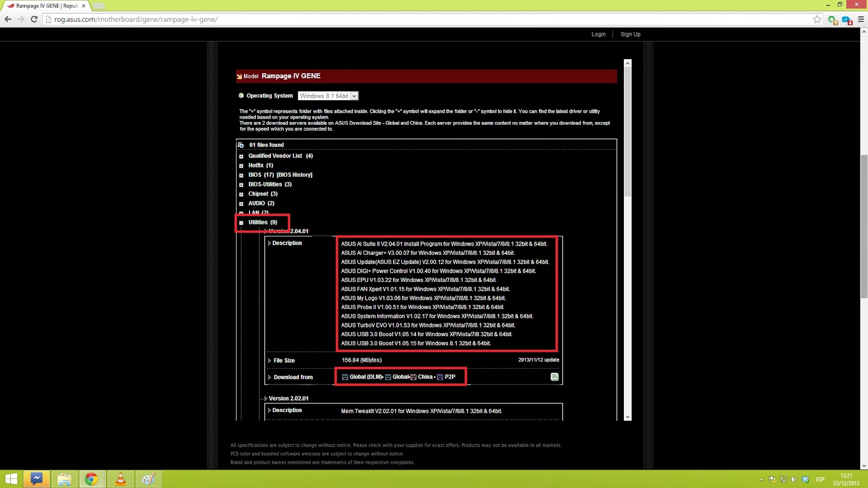Click the green extension icon in the toolbar
This screenshot has height=488, width=868.
pyautogui.click(x=833, y=20)
